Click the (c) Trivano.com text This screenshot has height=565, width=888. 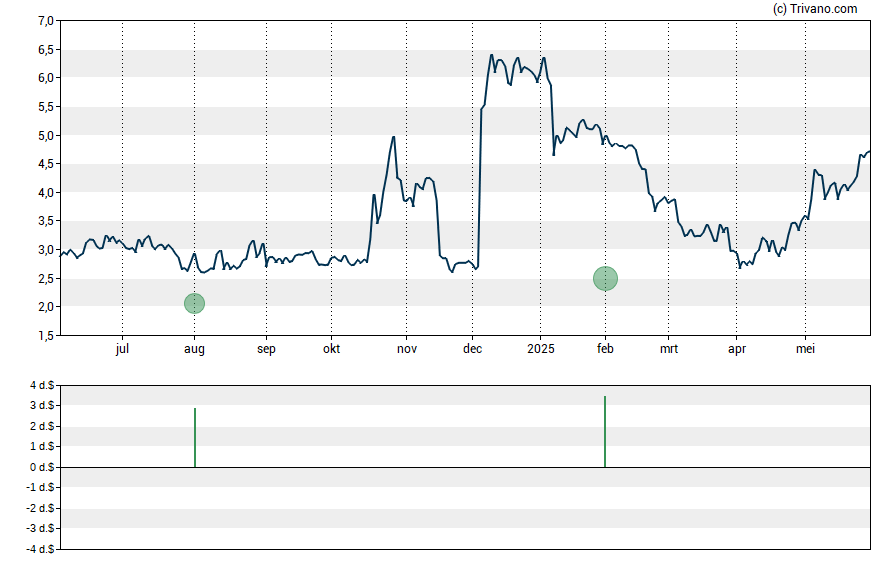click(815, 8)
